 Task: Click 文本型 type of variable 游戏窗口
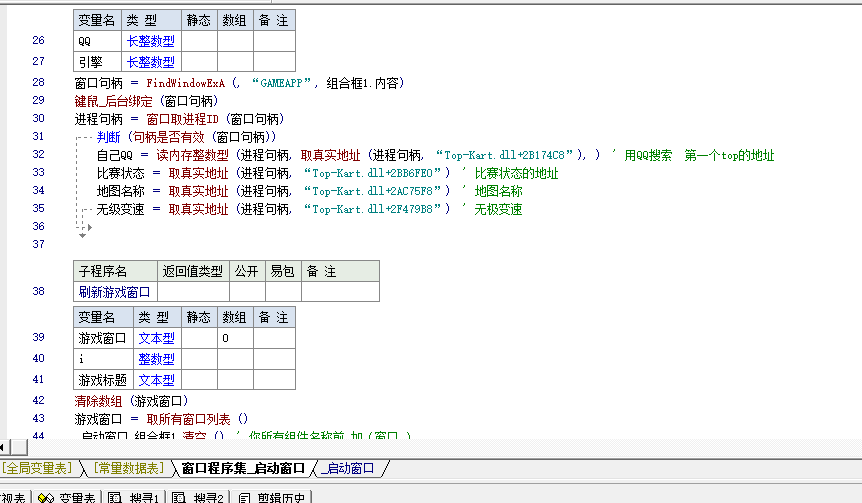[x=156, y=338]
